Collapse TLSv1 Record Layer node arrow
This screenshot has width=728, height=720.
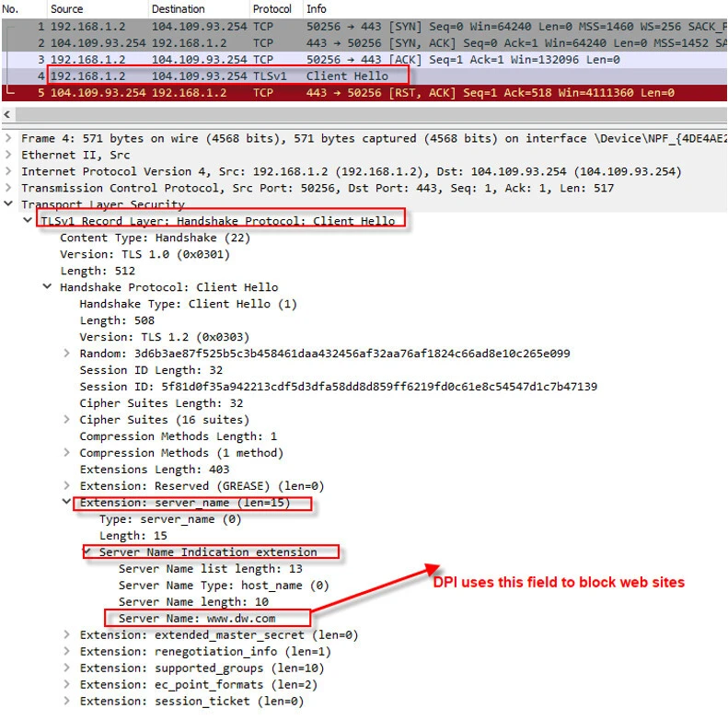click(x=28, y=221)
